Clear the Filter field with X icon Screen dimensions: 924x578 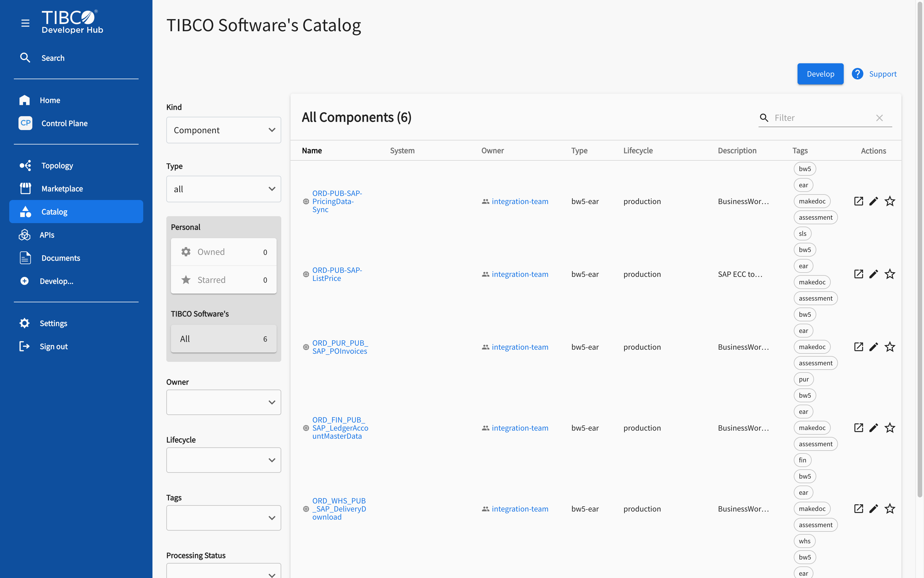(x=879, y=118)
